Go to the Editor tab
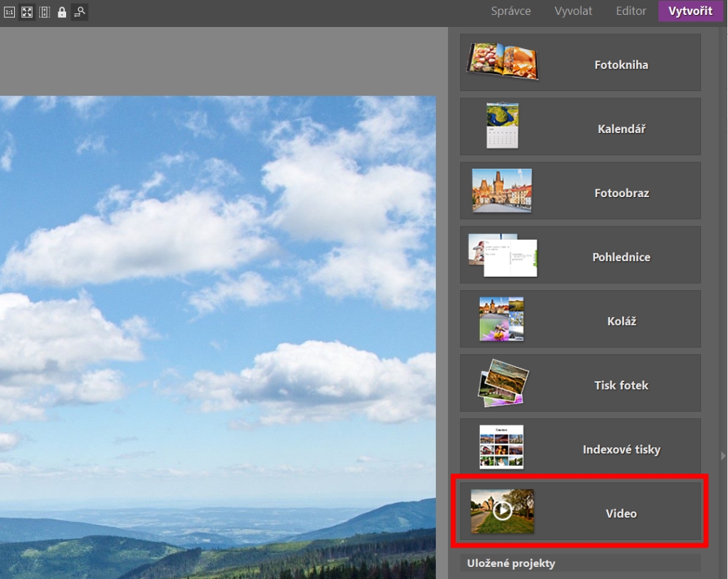The width and height of the screenshot is (728, 579). tap(631, 11)
